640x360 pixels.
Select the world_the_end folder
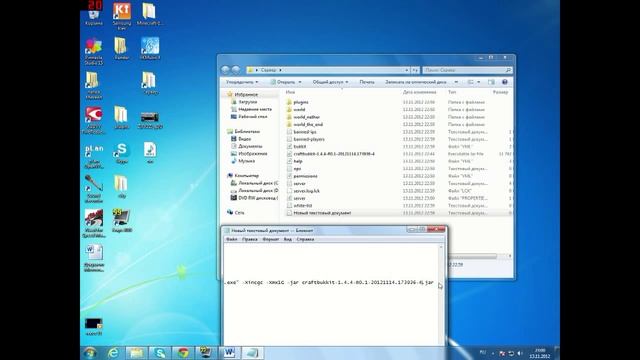coord(308,124)
